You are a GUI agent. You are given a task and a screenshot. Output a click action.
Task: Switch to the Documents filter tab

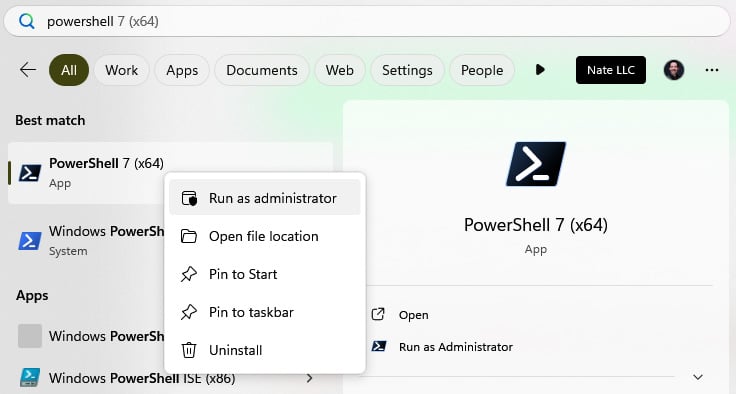click(262, 70)
